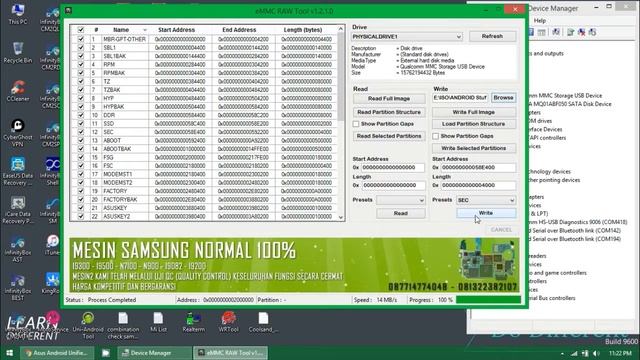Open the Windows Start button

click(x=9, y=353)
